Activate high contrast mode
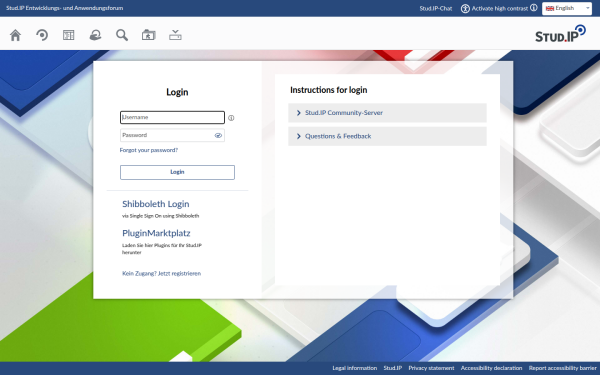The width and height of the screenshot is (600, 375). click(x=499, y=8)
